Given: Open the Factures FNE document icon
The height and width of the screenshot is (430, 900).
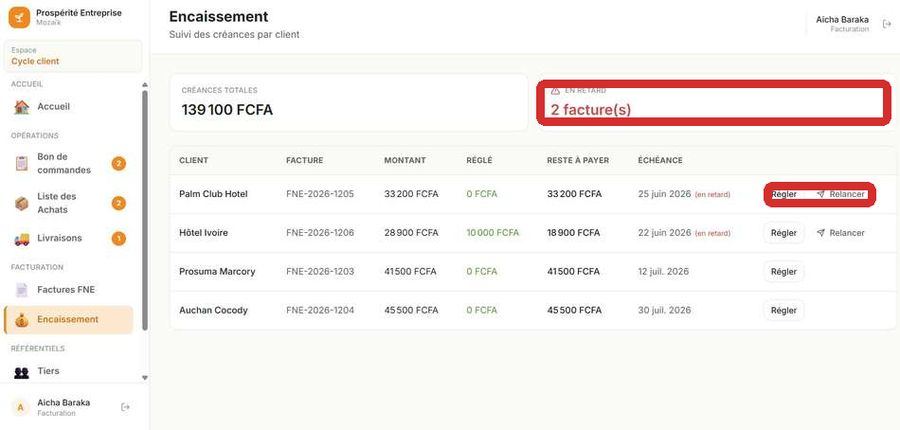Looking at the screenshot, I should 21,290.
